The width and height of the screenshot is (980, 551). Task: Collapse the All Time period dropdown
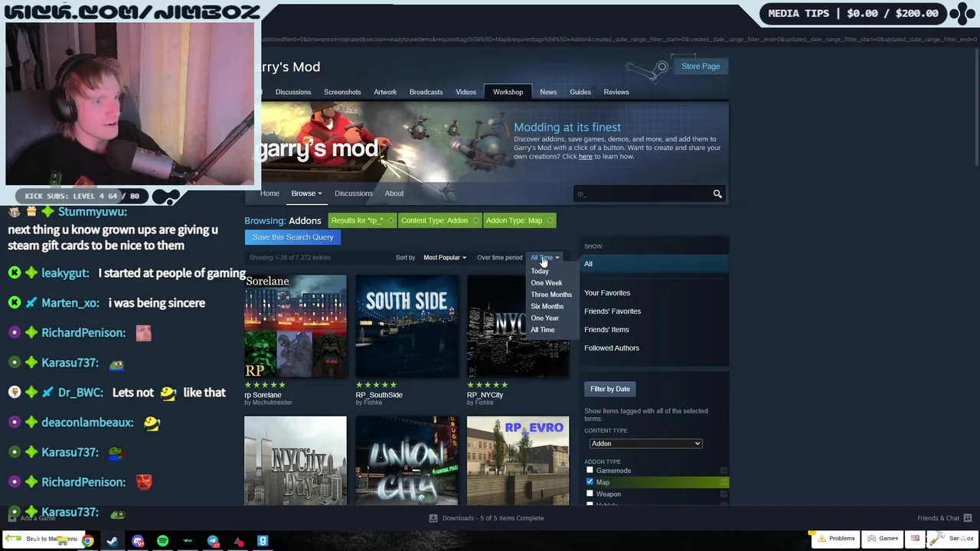click(x=545, y=258)
